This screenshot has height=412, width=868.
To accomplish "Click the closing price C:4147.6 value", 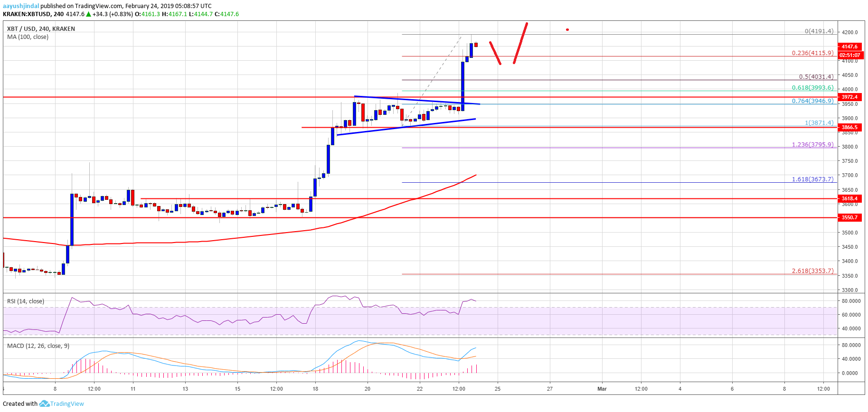I will [x=226, y=14].
